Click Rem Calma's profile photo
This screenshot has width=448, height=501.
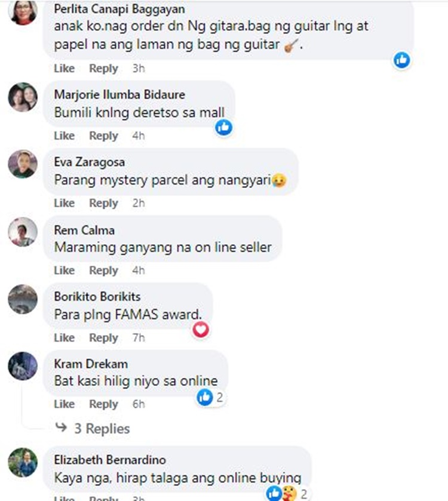(23, 232)
